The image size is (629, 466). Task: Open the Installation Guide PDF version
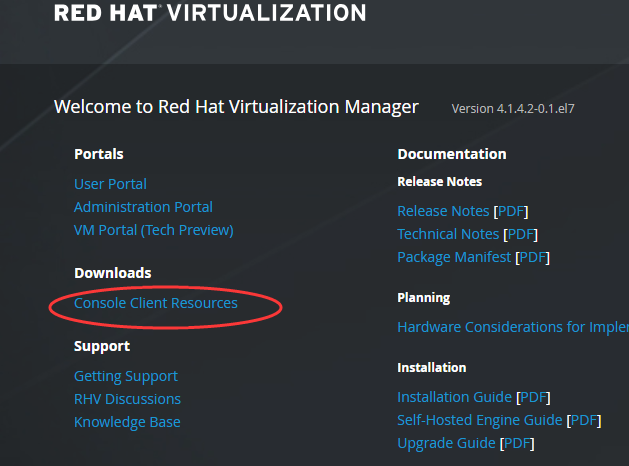click(x=533, y=397)
